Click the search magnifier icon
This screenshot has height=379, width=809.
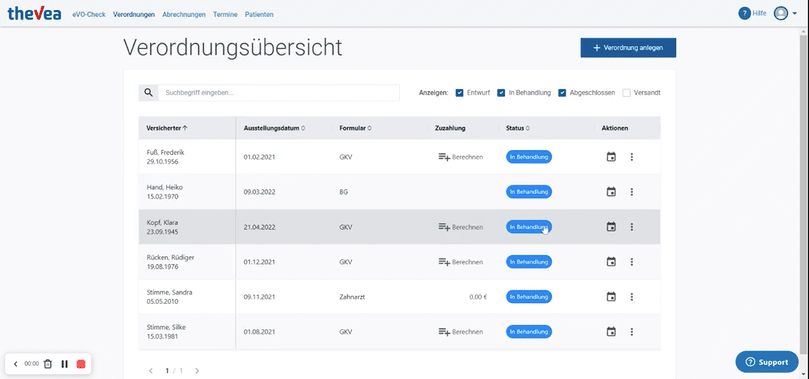tap(149, 93)
